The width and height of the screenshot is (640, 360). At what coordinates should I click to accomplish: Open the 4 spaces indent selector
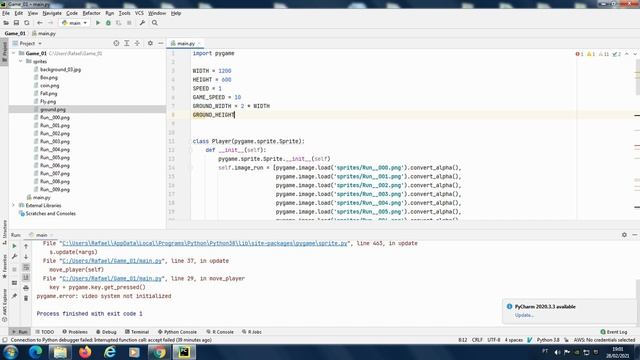(513, 340)
